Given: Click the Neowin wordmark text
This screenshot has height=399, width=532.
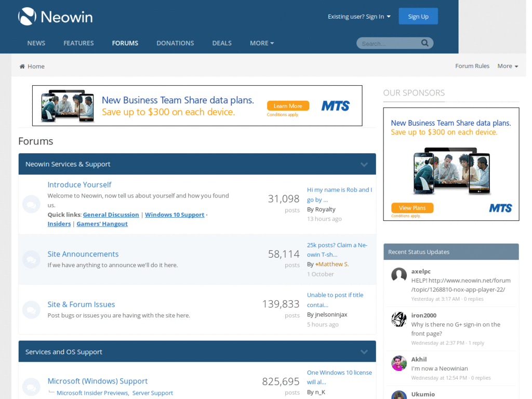Looking at the screenshot, I should click(x=66, y=17).
